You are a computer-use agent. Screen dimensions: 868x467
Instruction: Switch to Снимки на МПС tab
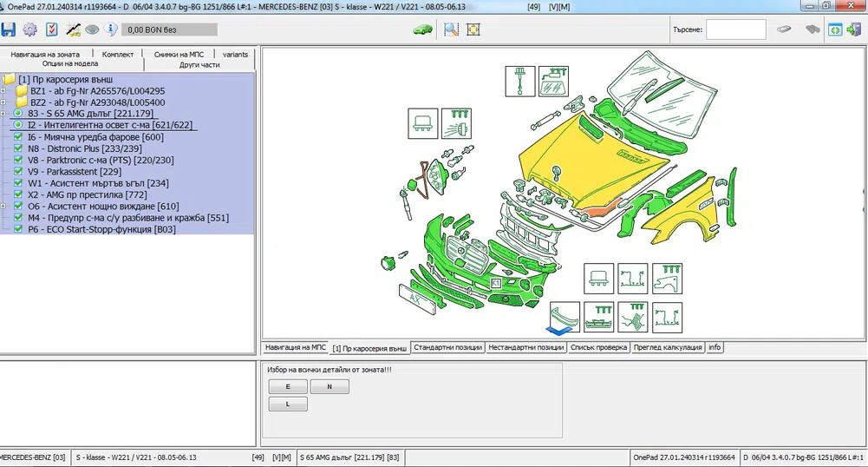pyautogui.click(x=179, y=55)
